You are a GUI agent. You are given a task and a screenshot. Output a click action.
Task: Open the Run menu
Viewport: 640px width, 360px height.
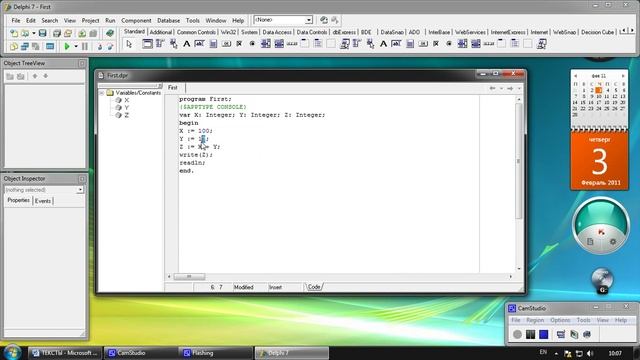point(110,20)
